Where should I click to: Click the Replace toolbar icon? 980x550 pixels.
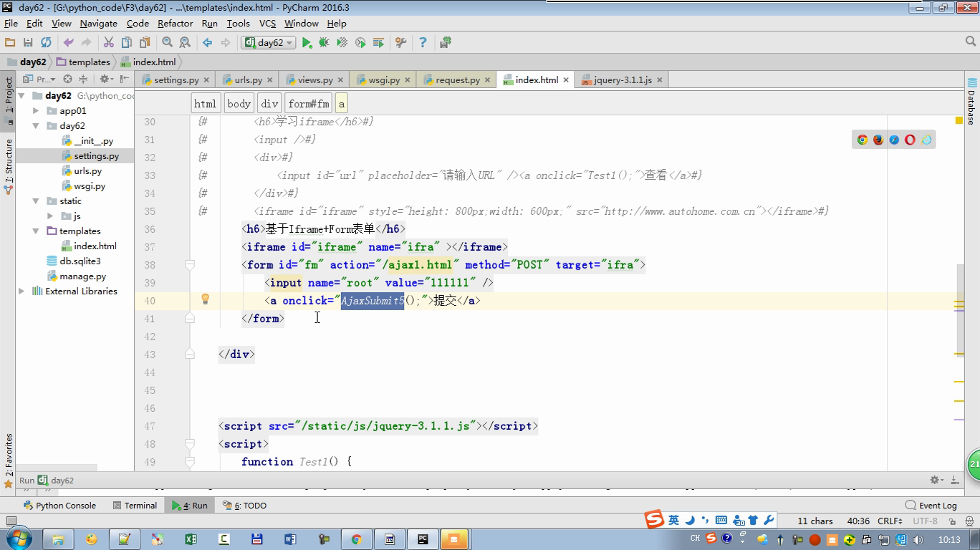[x=185, y=43]
